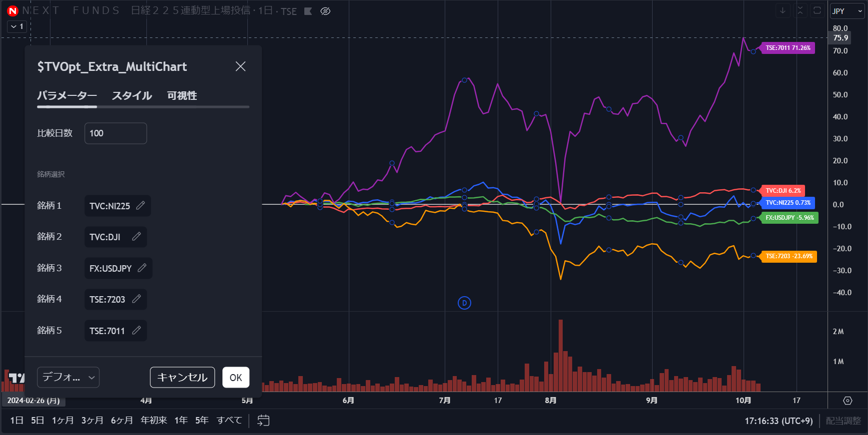Edit 銘柄5 symbol TSE:7011 pencil icon
The width and height of the screenshot is (868, 435).
[136, 330]
